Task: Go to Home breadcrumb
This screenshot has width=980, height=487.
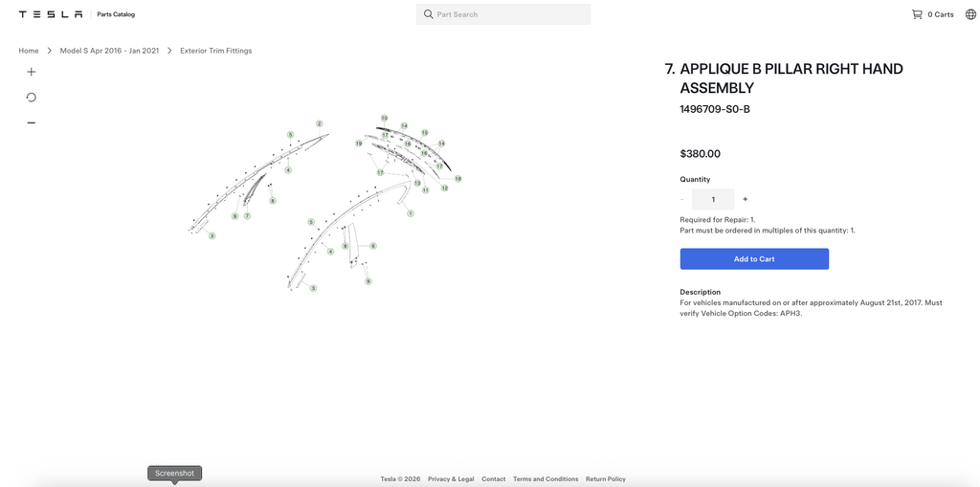Action: pos(28,51)
